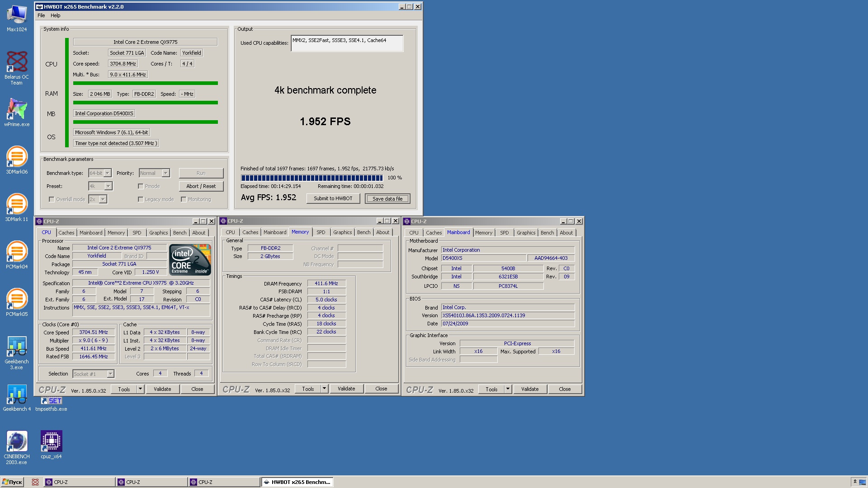This screenshot has height=488, width=868.
Task: Click the DRAM Frequency 411.6 MHz field
Action: point(326,283)
